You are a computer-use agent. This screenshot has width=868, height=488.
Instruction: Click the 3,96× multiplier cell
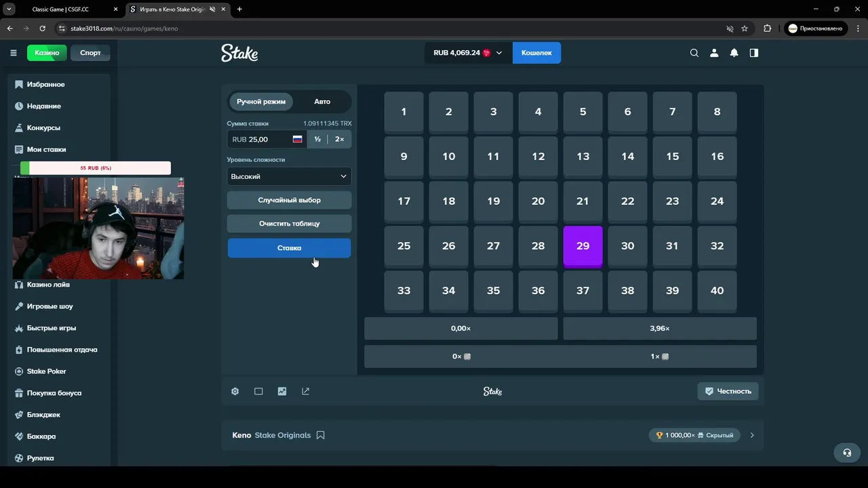point(660,328)
